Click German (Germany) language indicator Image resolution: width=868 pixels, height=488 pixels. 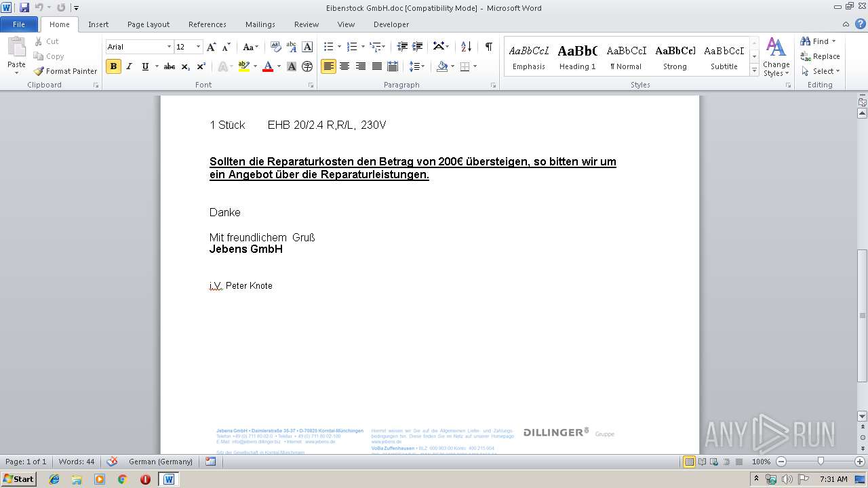coord(161,462)
